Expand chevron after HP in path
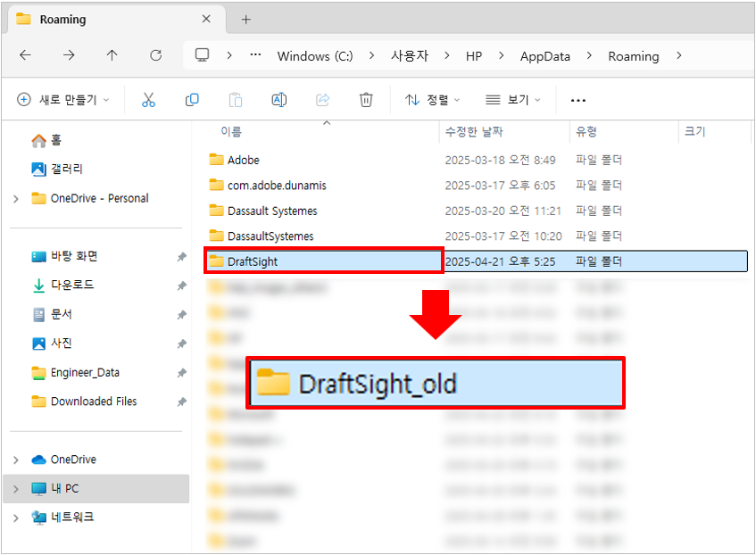The width and height of the screenshot is (756, 555). click(502, 56)
